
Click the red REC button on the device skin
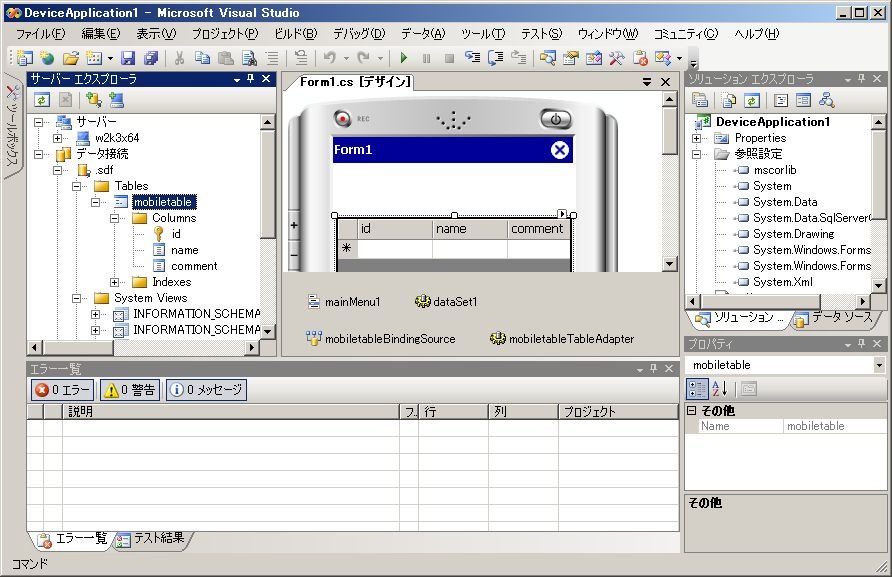(x=342, y=118)
